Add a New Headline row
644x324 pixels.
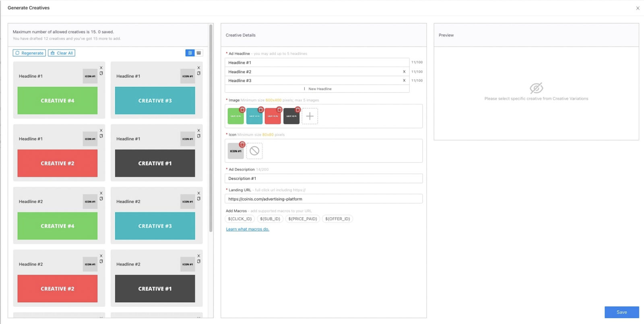coord(317,89)
